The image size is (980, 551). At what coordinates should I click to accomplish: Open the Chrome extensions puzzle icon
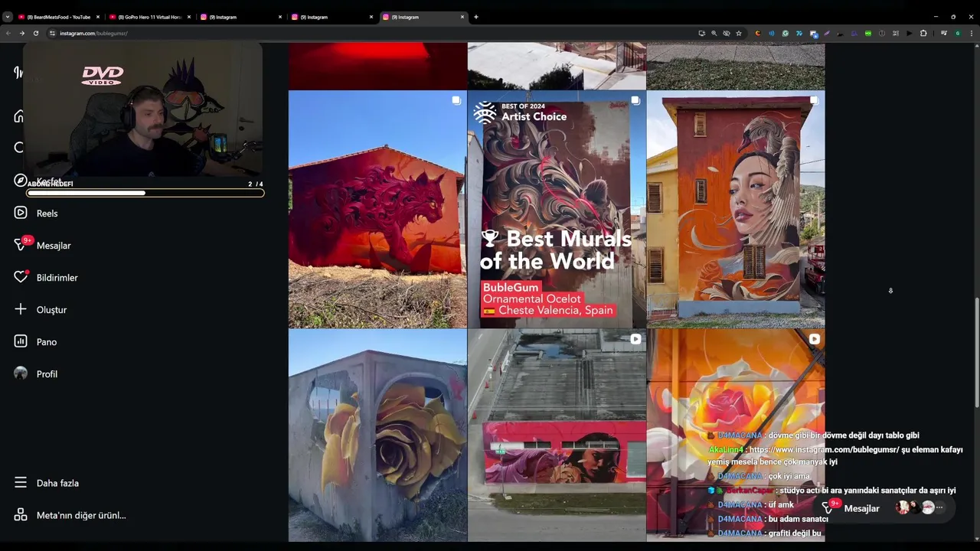923,33
